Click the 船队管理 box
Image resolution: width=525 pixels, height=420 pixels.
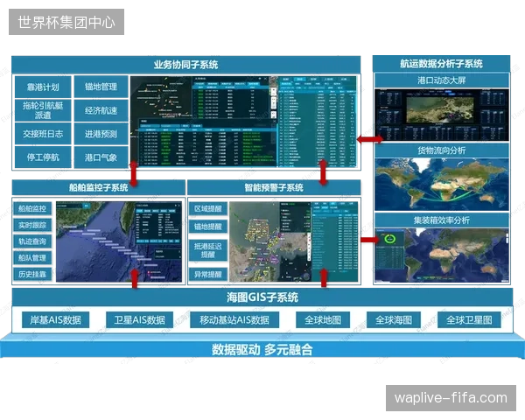tap(32, 257)
